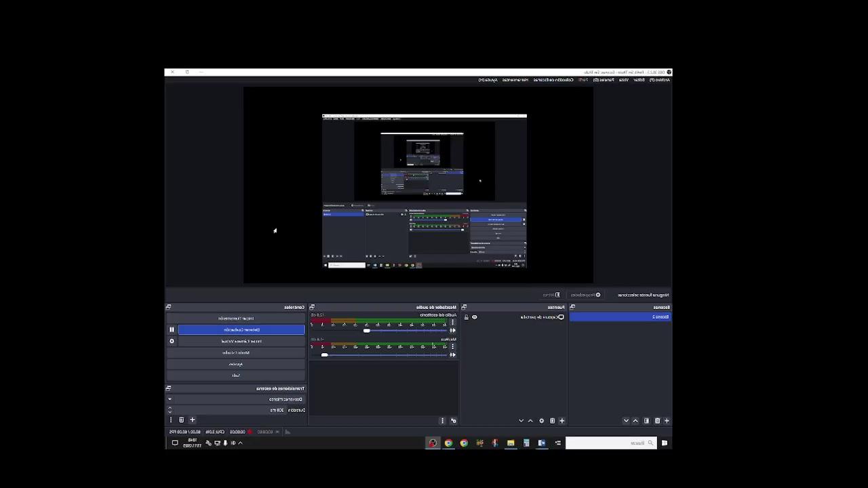Open source properties gear in Fuentes toolbar
Image resolution: width=868 pixels, height=488 pixels.
point(541,420)
